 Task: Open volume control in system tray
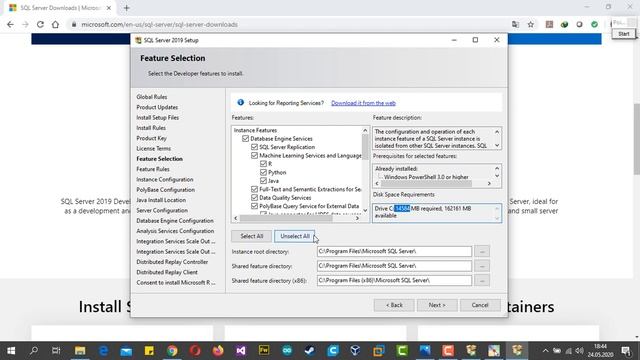(x=579, y=351)
